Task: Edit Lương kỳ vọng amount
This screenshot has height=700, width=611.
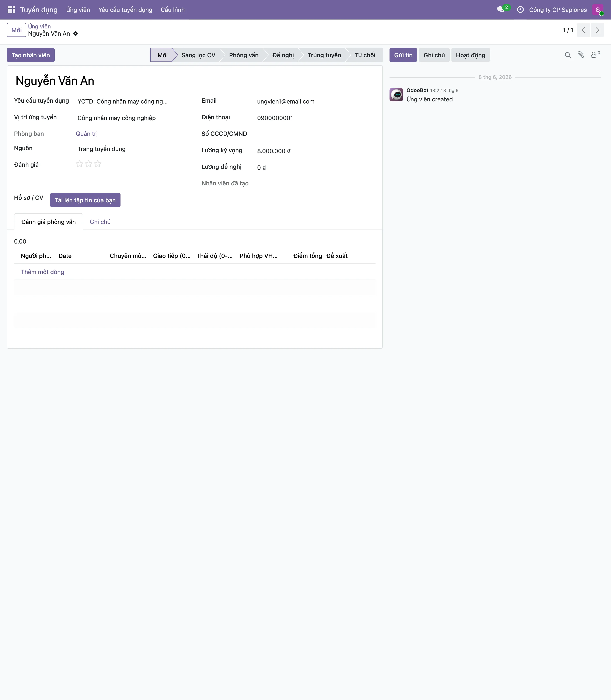Action: pos(315,151)
